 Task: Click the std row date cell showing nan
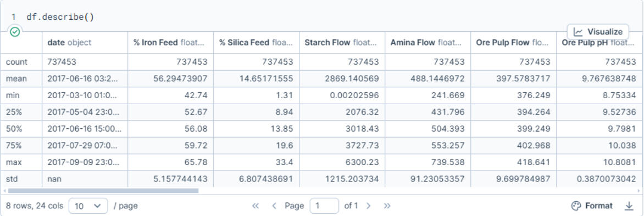tap(85, 179)
